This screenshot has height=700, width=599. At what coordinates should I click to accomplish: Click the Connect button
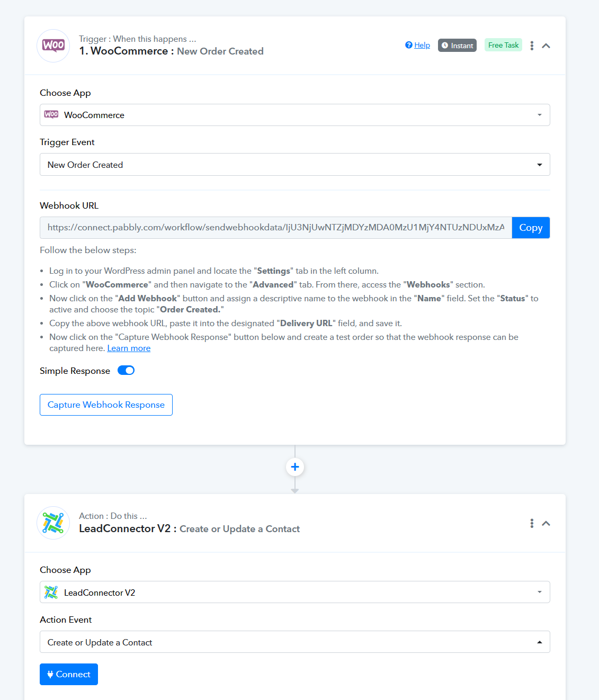pos(69,675)
